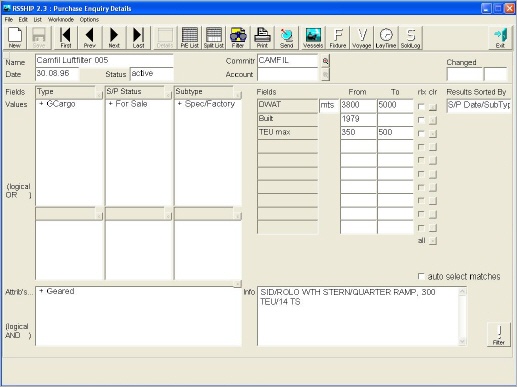Click the bottom-right Filter button

click(x=499, y=334)
